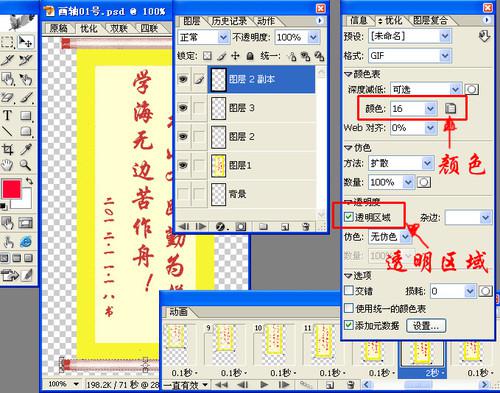Collapse the 颜色表 section triangle
Image resolution: width=500 pixels, height=393 pixels.
tap(348, 74)
